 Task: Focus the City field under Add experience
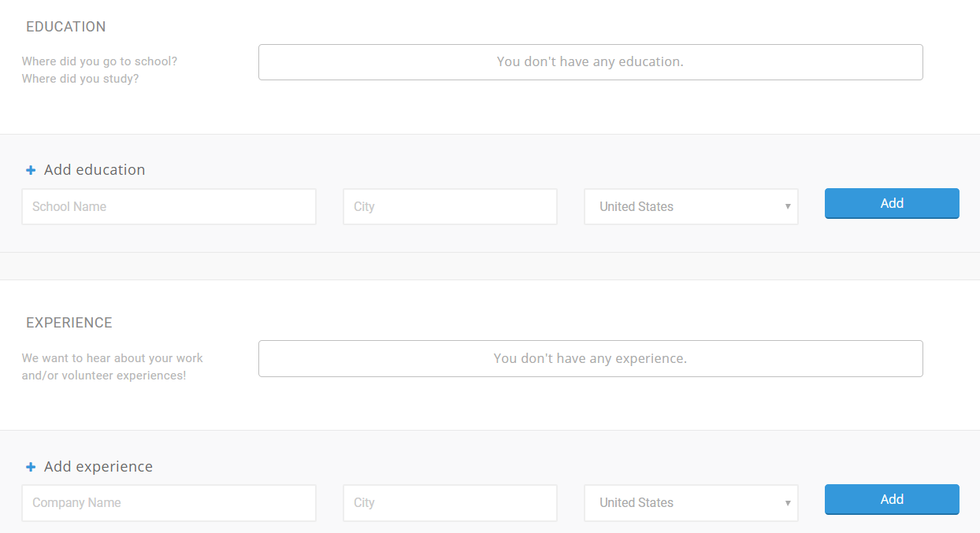450,502
